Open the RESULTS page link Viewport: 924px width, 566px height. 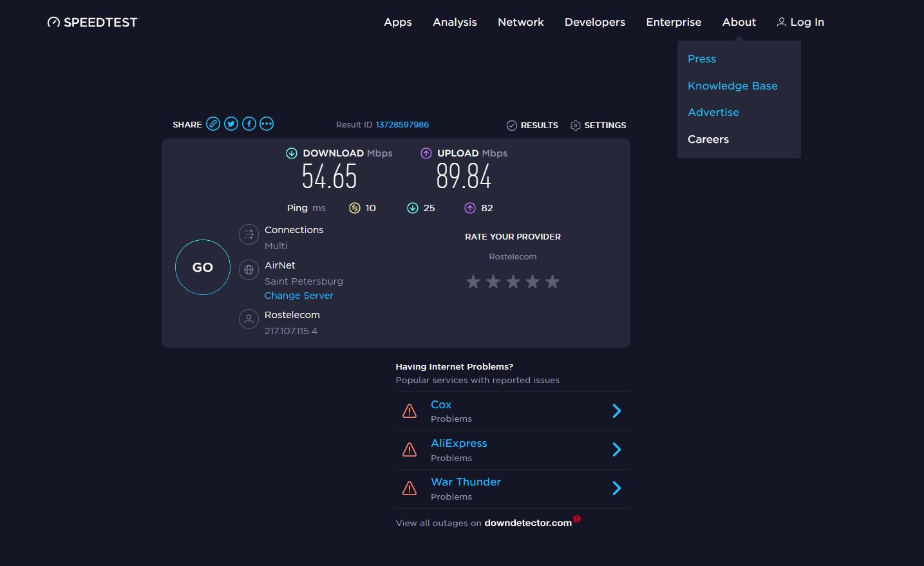(539, 126)
